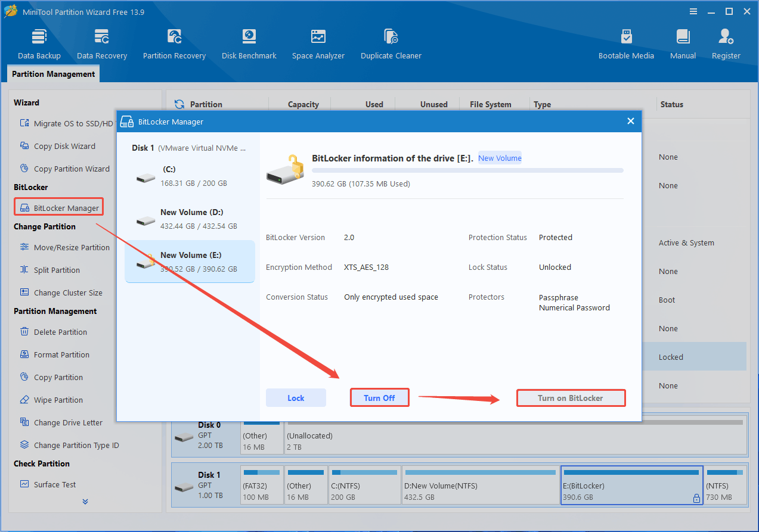Open the Data Backup tool

pyautogui.click(x=39, y=44)
